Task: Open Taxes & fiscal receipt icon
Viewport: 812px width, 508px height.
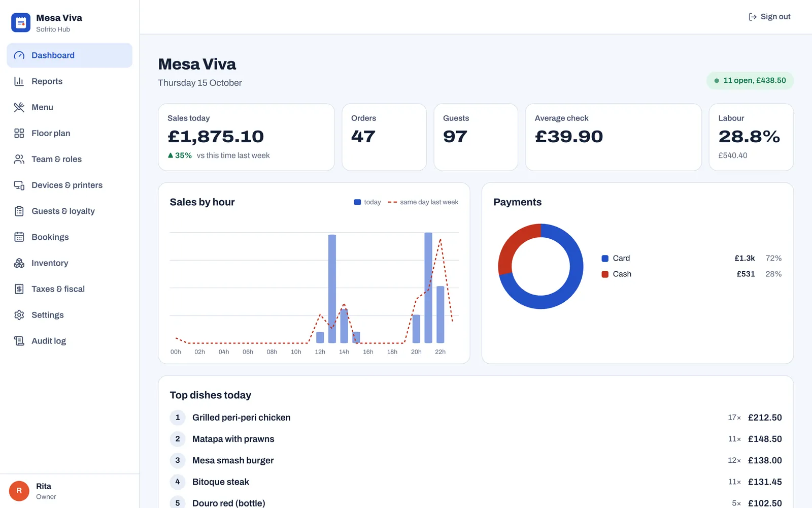Action: coord(19,289)
